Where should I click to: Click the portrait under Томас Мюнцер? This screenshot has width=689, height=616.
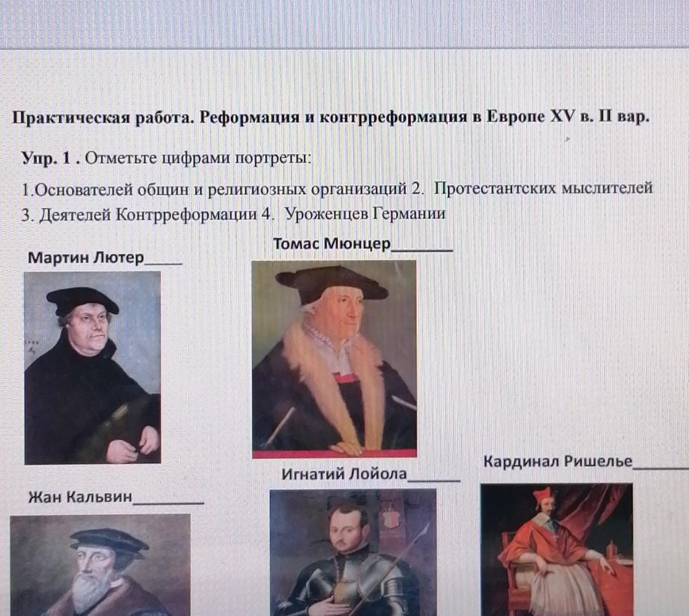click(x=334, y=359)
